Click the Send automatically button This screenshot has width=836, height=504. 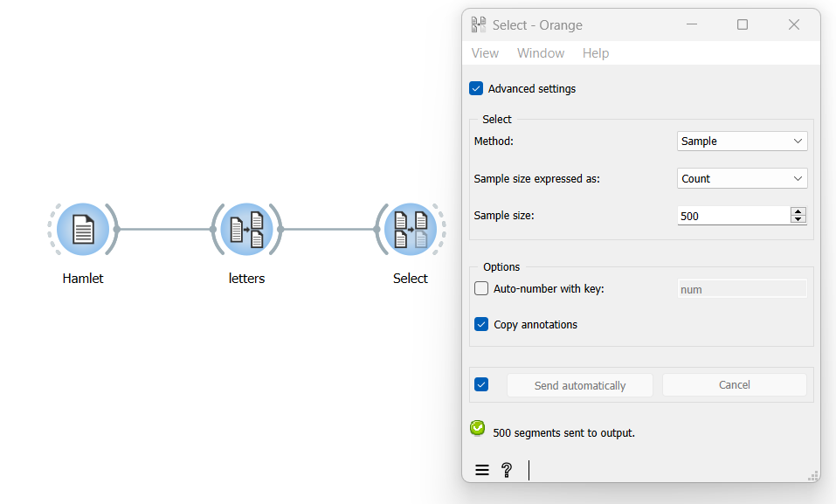point(579,385)
